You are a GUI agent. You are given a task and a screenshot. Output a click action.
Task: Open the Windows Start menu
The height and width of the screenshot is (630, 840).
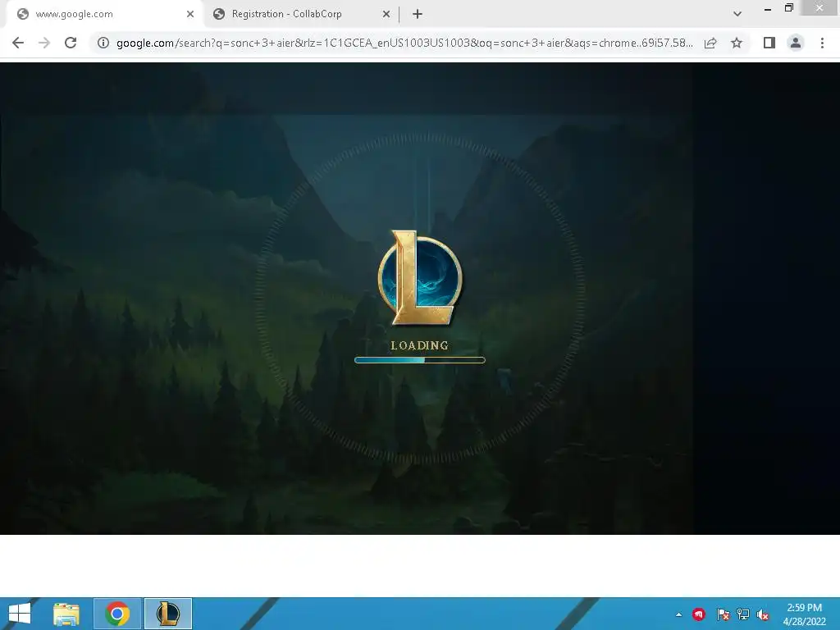coord(20,614)
